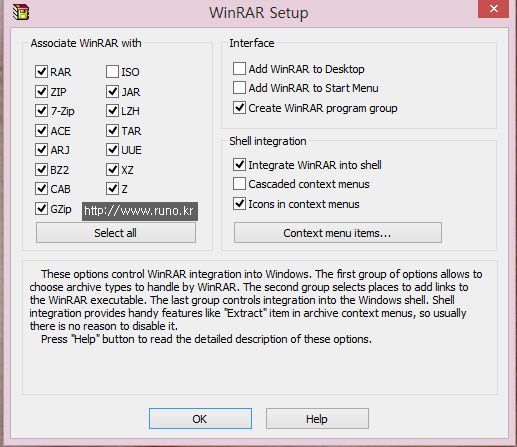Enable Cascaded context menus
Viewport: 517px width, 447px height.
[239, 184]
